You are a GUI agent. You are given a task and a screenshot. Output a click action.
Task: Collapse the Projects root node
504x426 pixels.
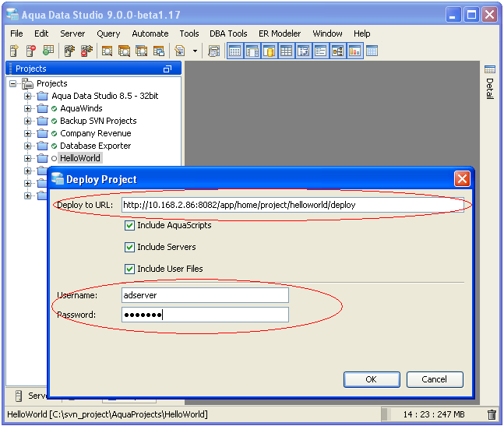[x=13, y=84]
